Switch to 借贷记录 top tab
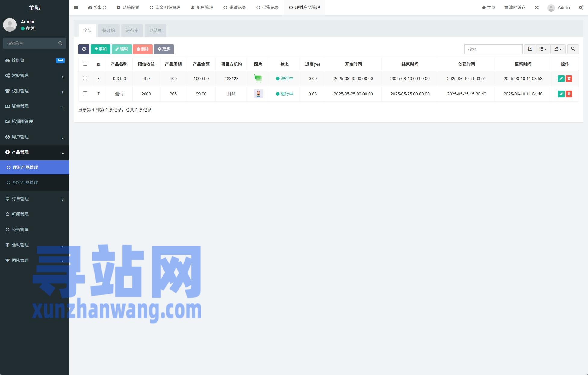The image size is (588, 375). coord(267,8)
